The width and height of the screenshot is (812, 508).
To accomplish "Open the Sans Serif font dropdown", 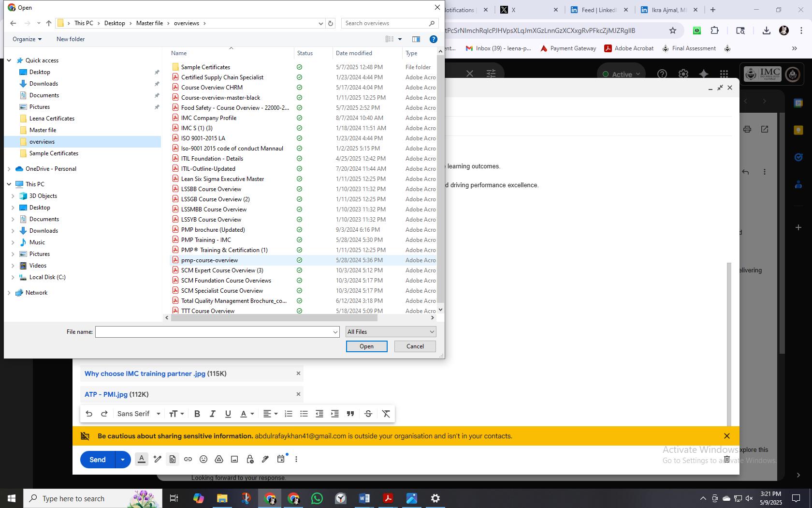I will click(139, 414).
